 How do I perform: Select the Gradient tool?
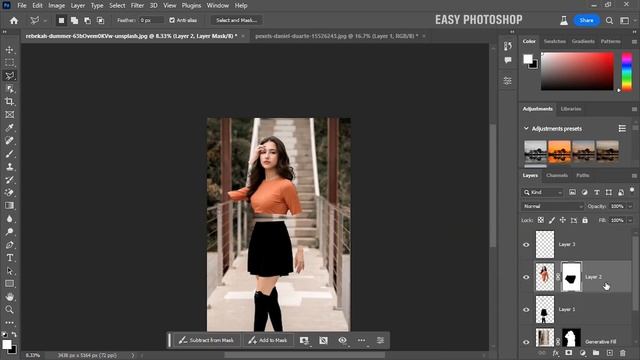(x=9, y=206)
